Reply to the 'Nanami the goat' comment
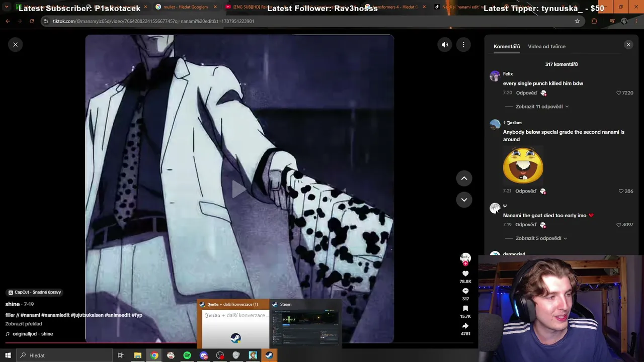Viewport: 644px width, 362px height. click(x=526, y=225)
